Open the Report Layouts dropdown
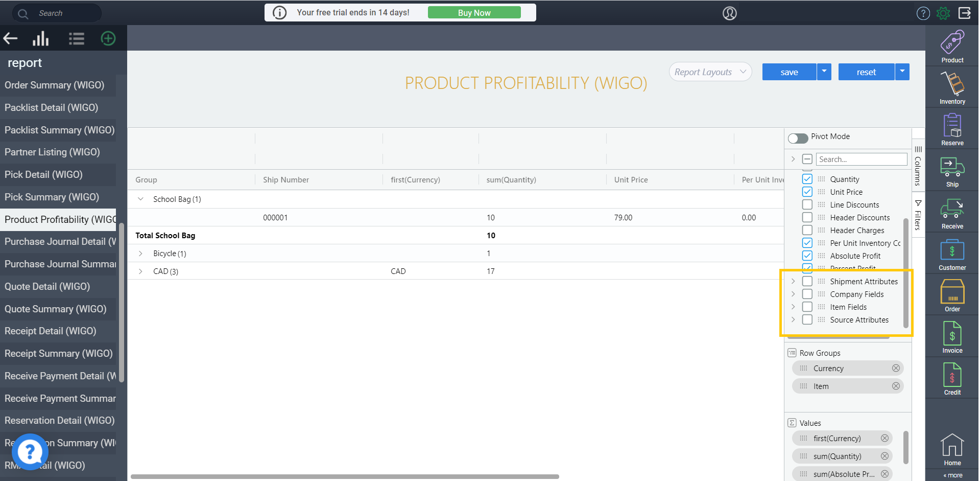The width and height of the screenshot is (980, 481). [x=710, y=72]
